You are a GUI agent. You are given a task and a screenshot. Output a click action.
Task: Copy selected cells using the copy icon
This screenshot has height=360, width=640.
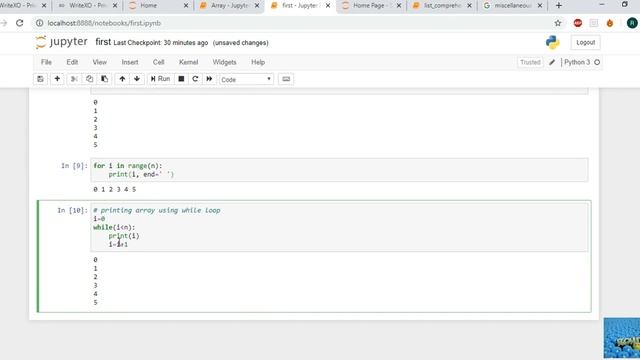pos(89,79)
